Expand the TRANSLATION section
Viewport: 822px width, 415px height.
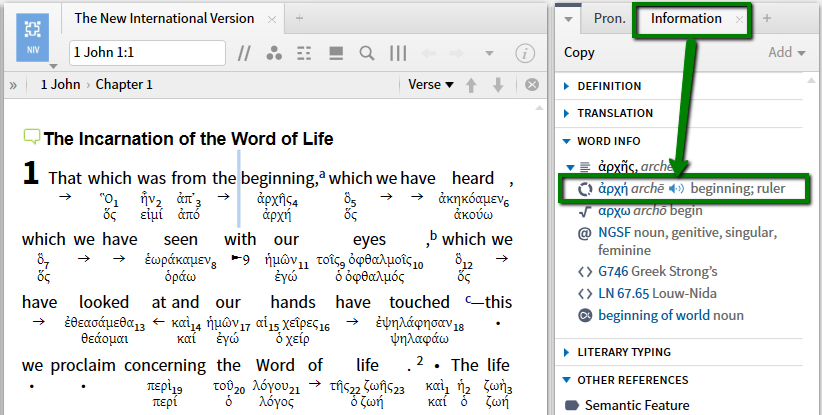coord(566,113)
